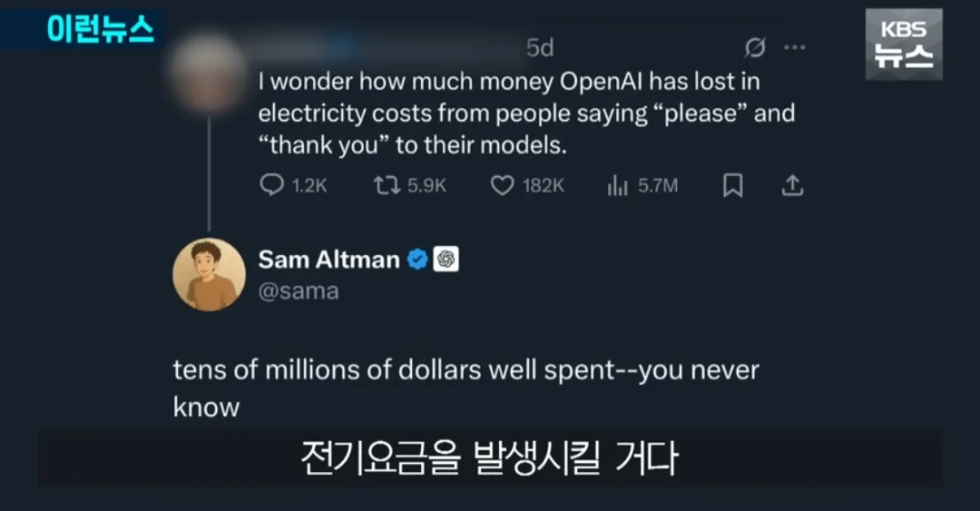980x511 pixels.
Task: Open Sam Altman's avatar picture
Action: [x=209, y=275]
